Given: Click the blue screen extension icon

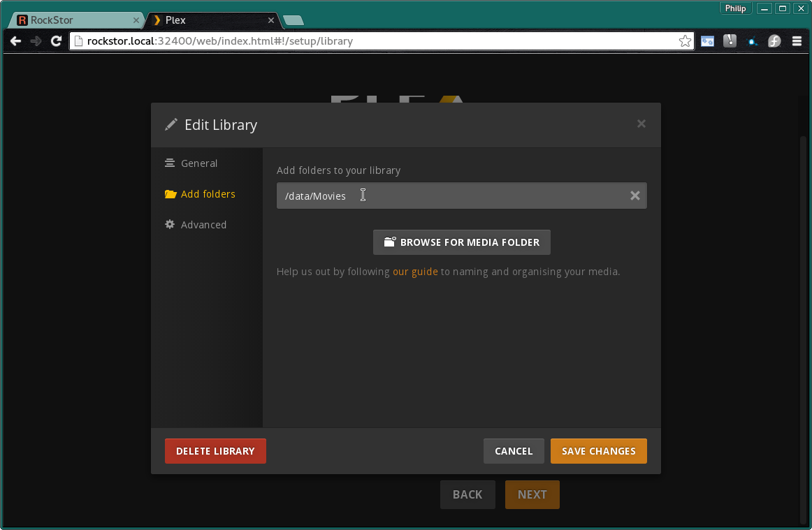Looking at the screenshot, I should (x=707, y=41).
